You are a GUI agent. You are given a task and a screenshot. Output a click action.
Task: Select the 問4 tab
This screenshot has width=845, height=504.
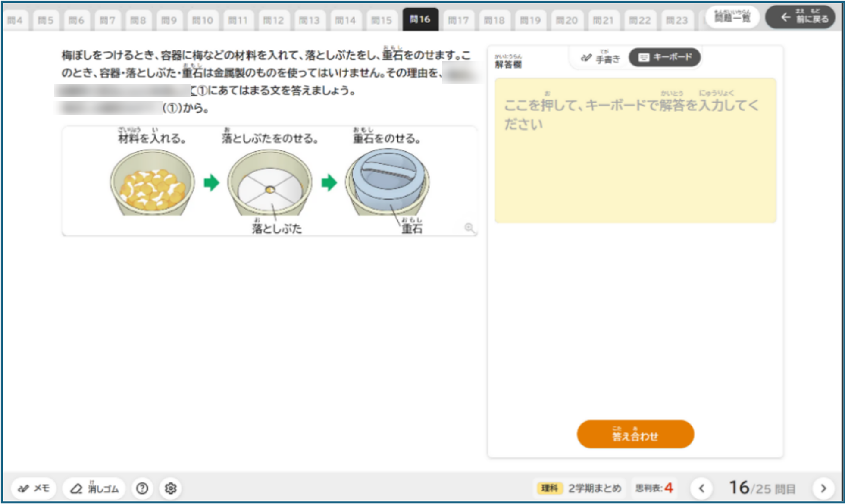click(x=15, y=20)
